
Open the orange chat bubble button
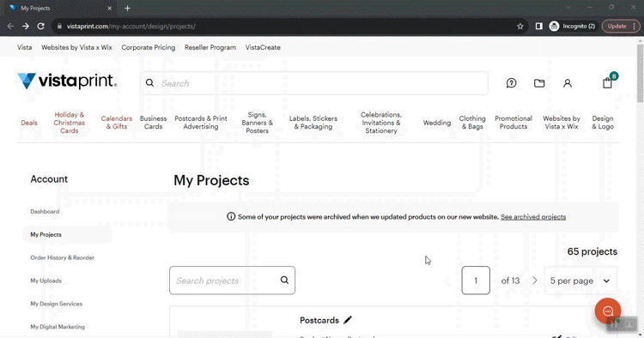(608, 311)
